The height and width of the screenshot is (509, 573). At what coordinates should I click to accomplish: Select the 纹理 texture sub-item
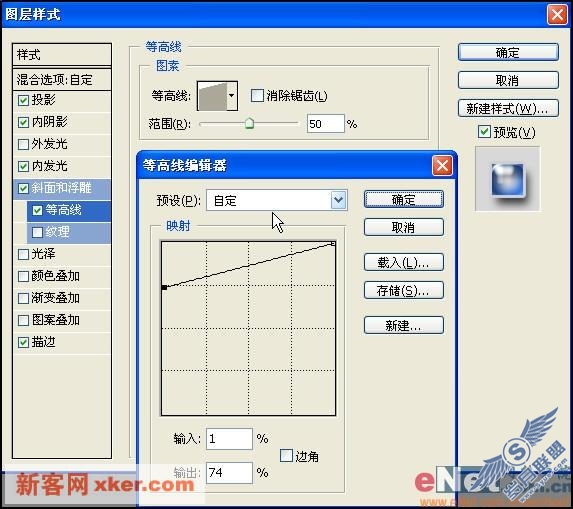click(69, 232)
